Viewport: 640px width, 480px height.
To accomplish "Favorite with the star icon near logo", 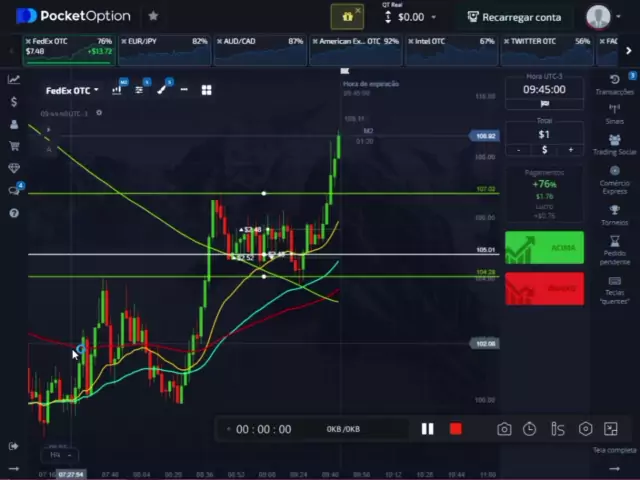I will 153,16.
